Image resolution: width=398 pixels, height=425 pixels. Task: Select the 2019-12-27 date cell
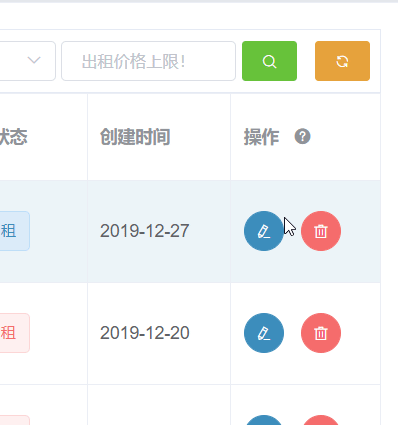(x=145, y=231)
